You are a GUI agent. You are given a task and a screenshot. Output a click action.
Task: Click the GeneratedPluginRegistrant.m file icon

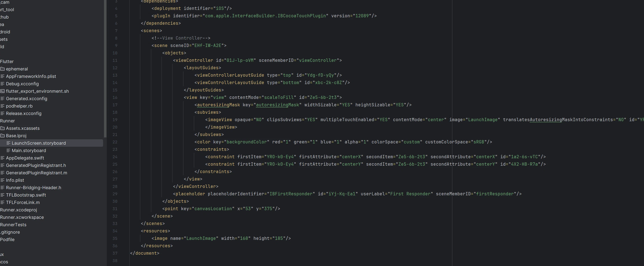point(2,173)
